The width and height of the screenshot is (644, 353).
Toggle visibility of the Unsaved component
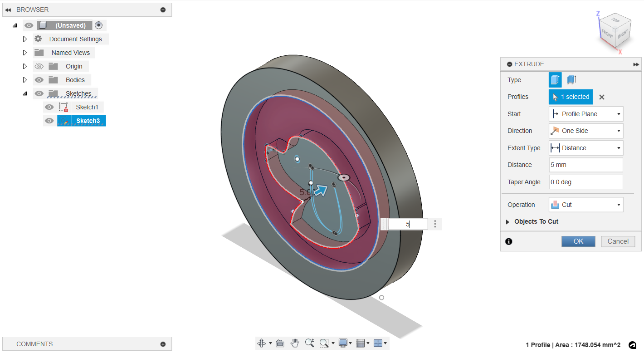(x=29, y=25)
